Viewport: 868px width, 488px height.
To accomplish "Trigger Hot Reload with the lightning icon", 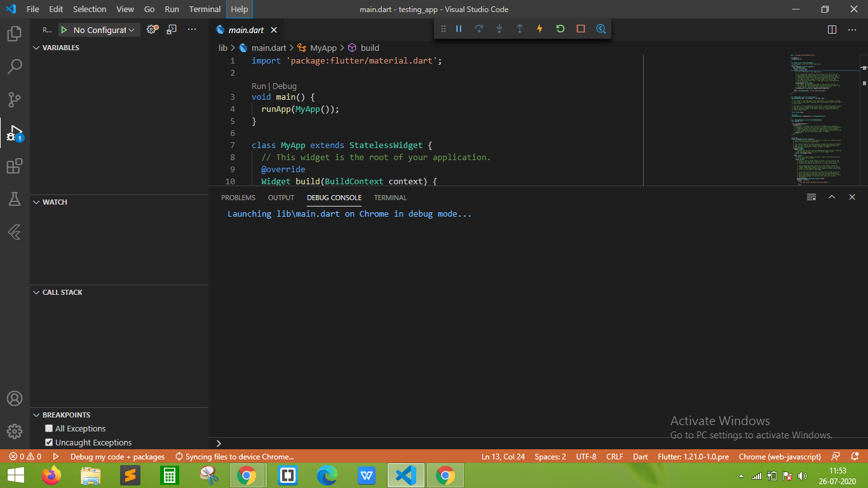I will coord(540,29).
